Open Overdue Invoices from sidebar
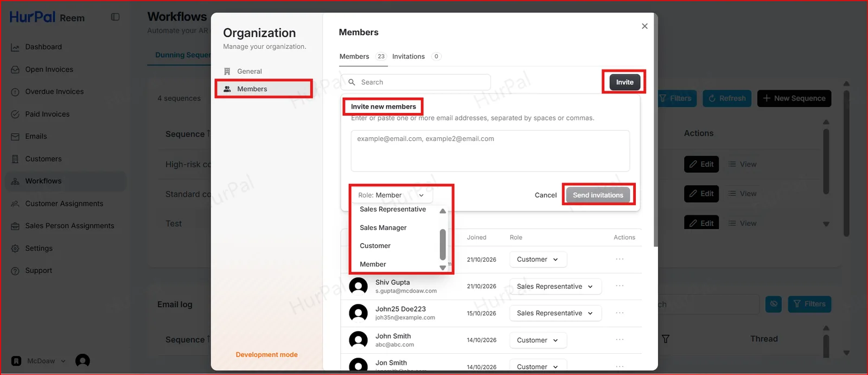Screen dimensions: 868x375 tap(54, 92)
